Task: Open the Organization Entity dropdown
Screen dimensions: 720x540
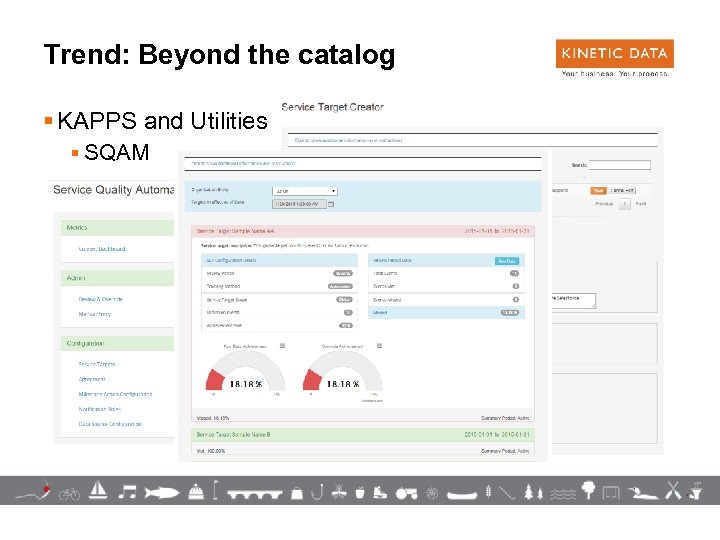Action: [305, 191]
